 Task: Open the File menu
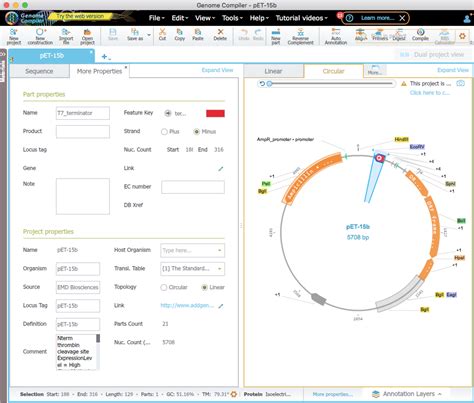point(156,18)
